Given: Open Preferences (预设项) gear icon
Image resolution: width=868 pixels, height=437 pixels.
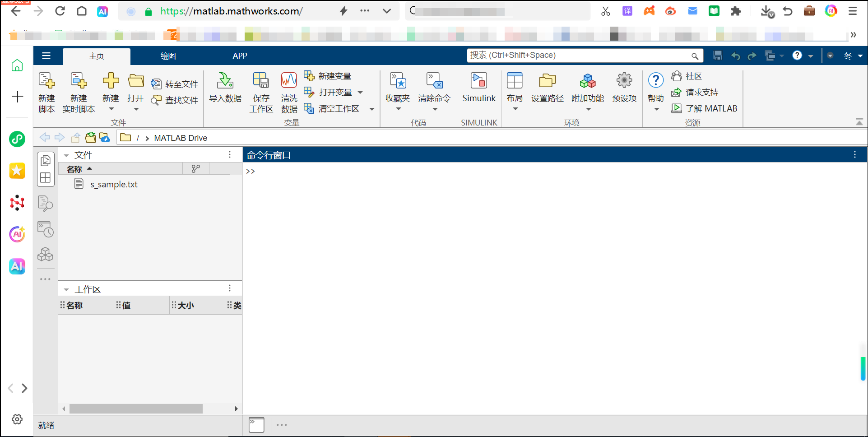Looking at the screenshot, I should pos(624,81).
